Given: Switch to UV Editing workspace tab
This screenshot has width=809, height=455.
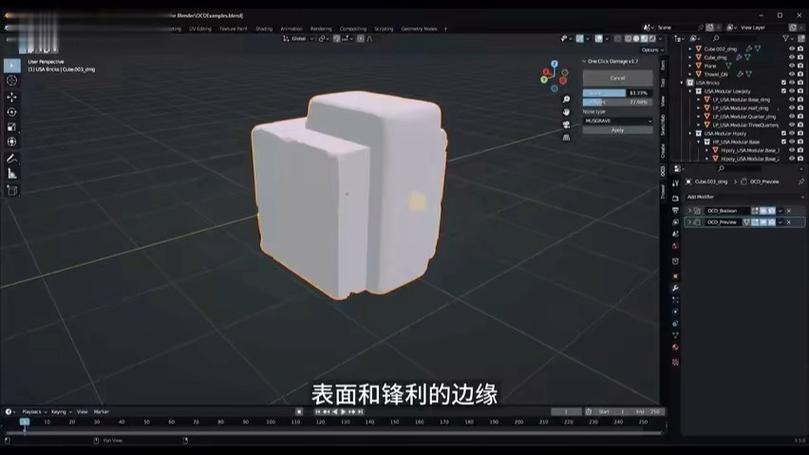Looking at the screenshot, I should [x=200, y=29].
